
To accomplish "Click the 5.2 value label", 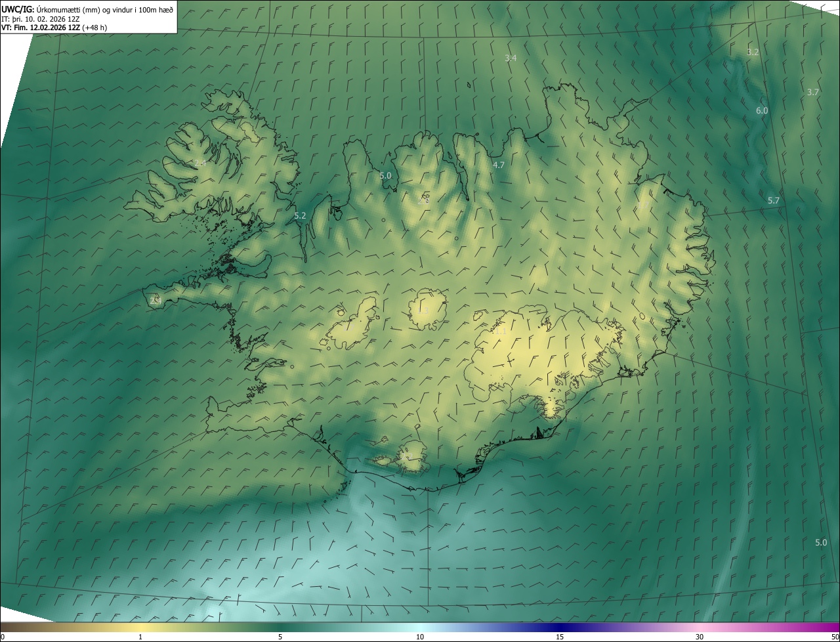I will pyautogui.click(x=300, y=216).
